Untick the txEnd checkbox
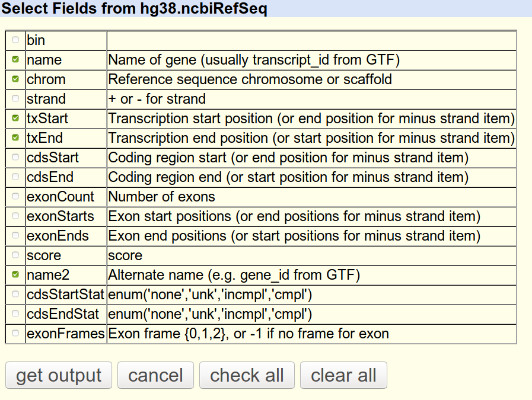532x400 pixels. click(15, 138)
